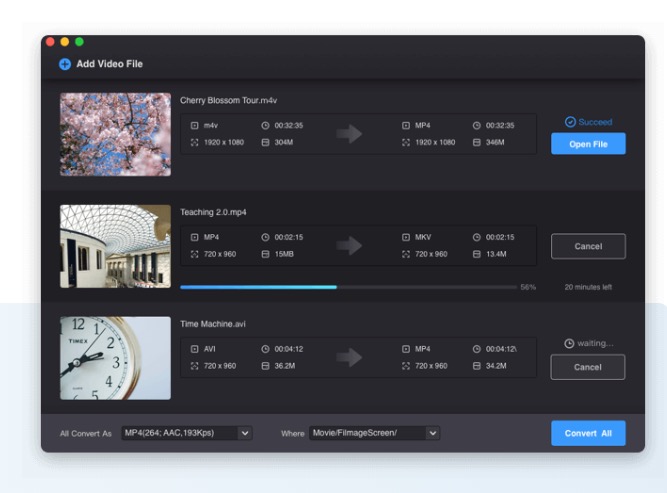This screenshot has width=667, height=493.
Task: Click the output format icon beside MKV
Action: [x=406, y=237]
